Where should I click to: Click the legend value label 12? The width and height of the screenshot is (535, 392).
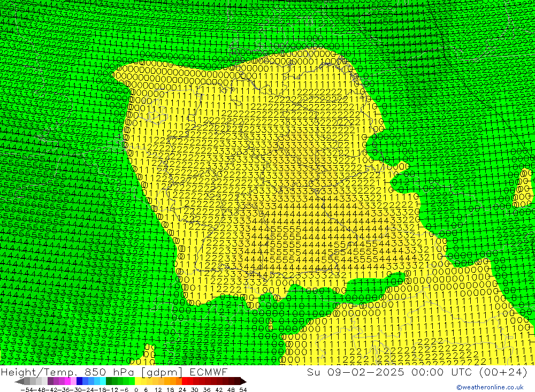[x=158, y=390]
